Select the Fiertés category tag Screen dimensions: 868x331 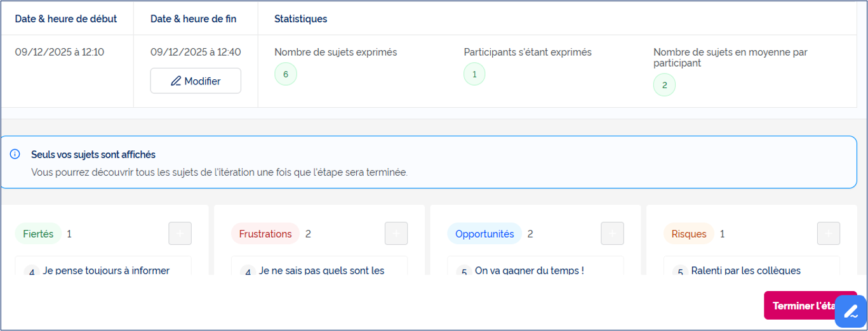[x=38, y=234]
